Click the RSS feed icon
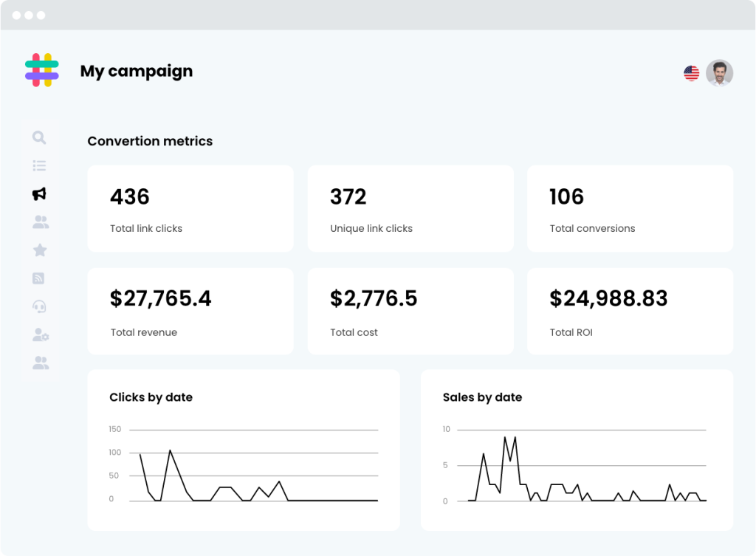This screenshot has height=556, width=756. tap(39, 278)
